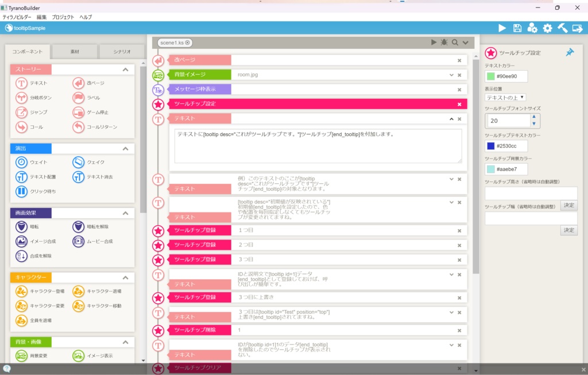588x375 pixels.
Task: Expand the 背景イメージ room.jpg row
Action: click(451, 75)
